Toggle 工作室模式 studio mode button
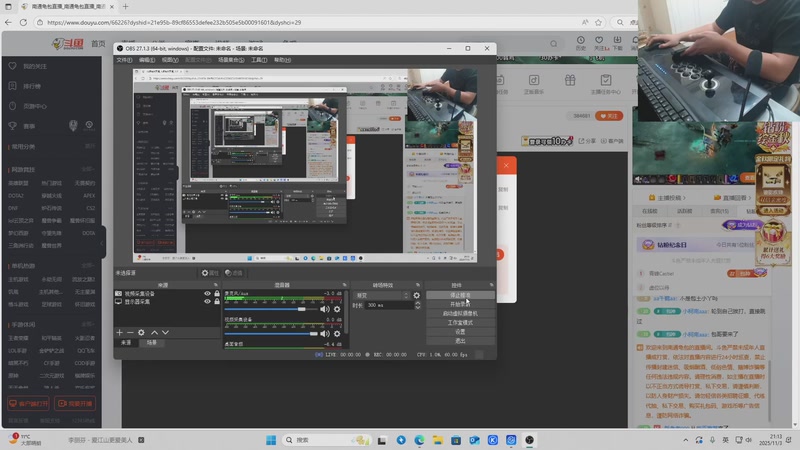Screen dimensions: 800x450 pyautogui.click(x=460, y=322)
